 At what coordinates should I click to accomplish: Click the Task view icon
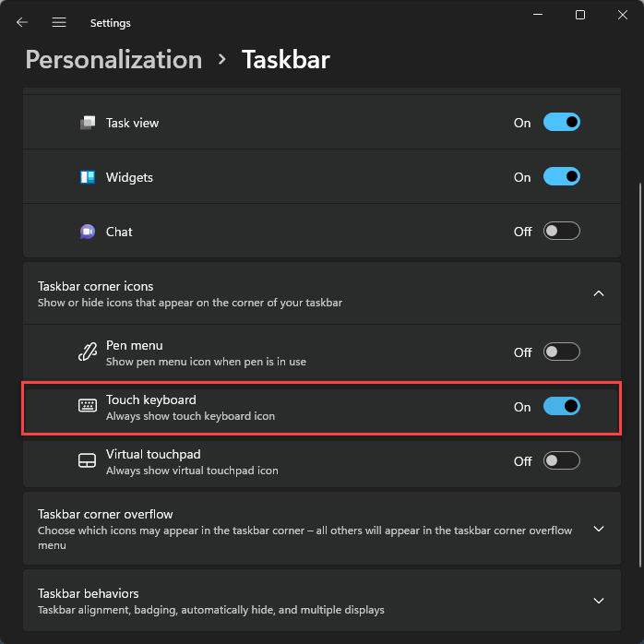(88, 123)
